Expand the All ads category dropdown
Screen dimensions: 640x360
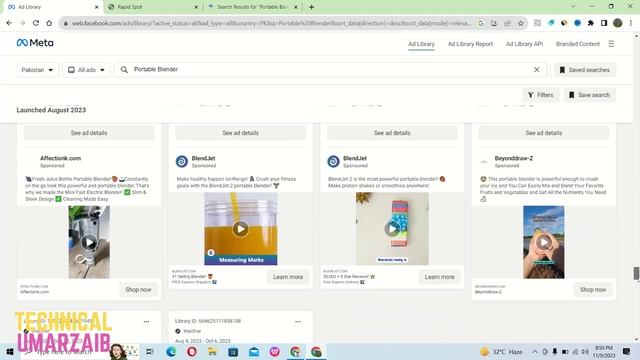coord(86,70)
